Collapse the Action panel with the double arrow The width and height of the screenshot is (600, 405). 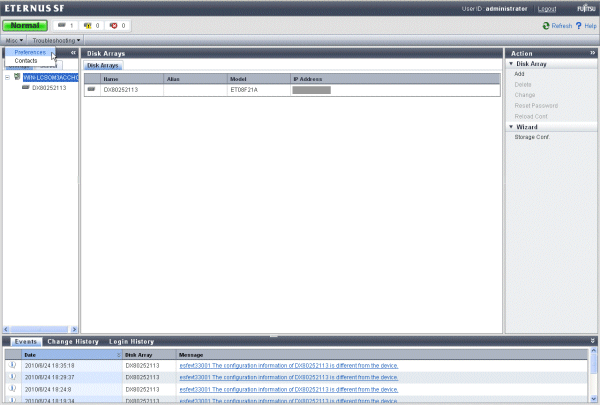pos(593,52)
